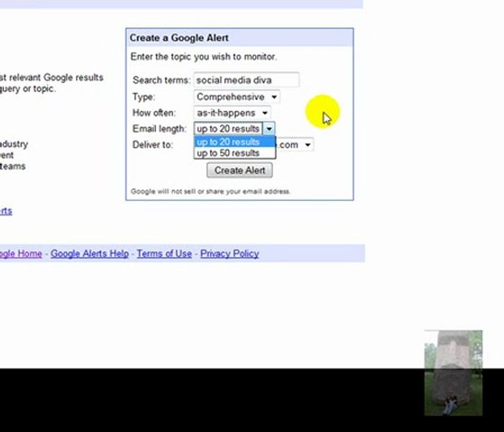Open the How often dropdown

(232, 113)
